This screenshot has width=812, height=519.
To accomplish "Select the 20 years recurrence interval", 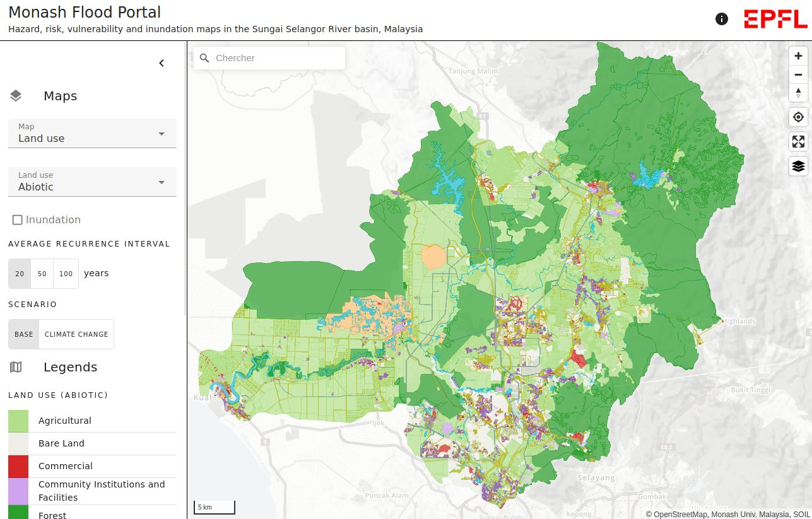I will (x=20, y=274).
